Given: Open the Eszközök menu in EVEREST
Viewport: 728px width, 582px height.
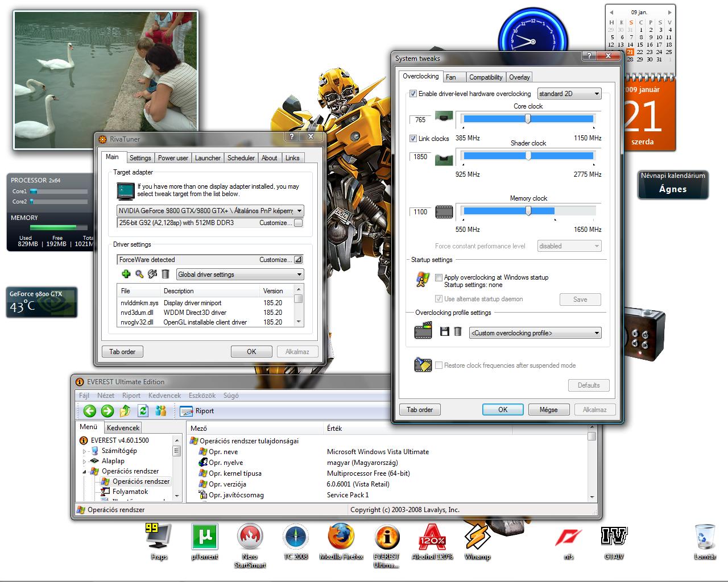Looking at the screenshot, I should point(202,396).
